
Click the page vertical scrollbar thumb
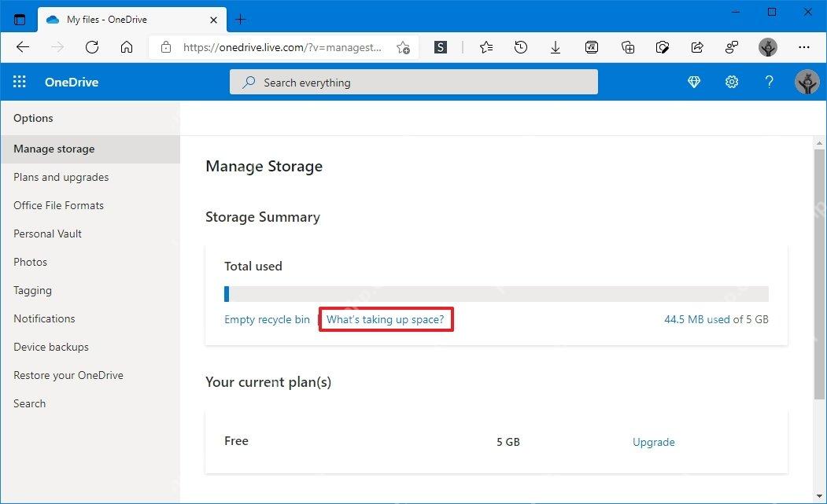coord(819,274)
